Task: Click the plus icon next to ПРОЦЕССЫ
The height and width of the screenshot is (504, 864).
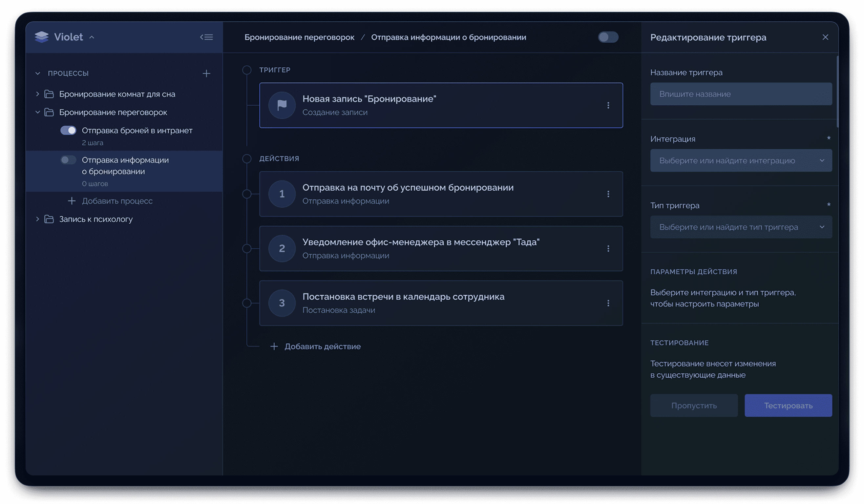Action: pos(206,73)
